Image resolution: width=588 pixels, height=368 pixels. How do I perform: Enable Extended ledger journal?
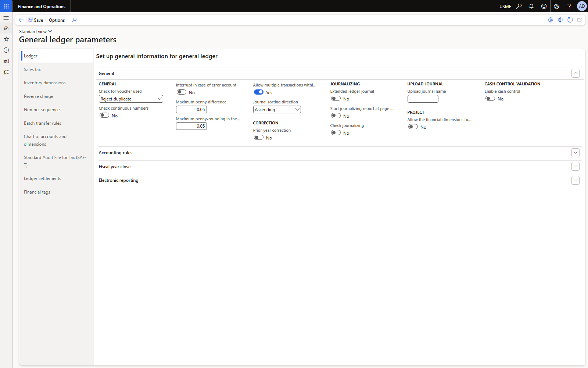pos(336,99)
